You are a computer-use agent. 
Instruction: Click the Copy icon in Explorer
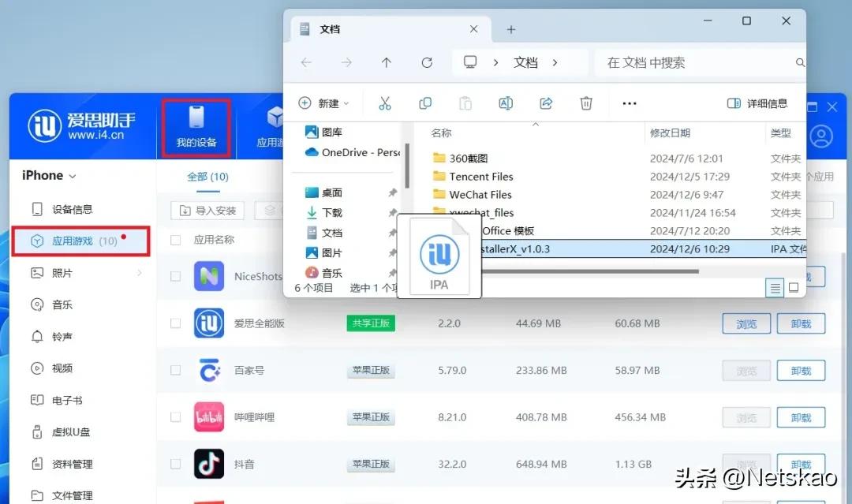(x=425, y=103)
